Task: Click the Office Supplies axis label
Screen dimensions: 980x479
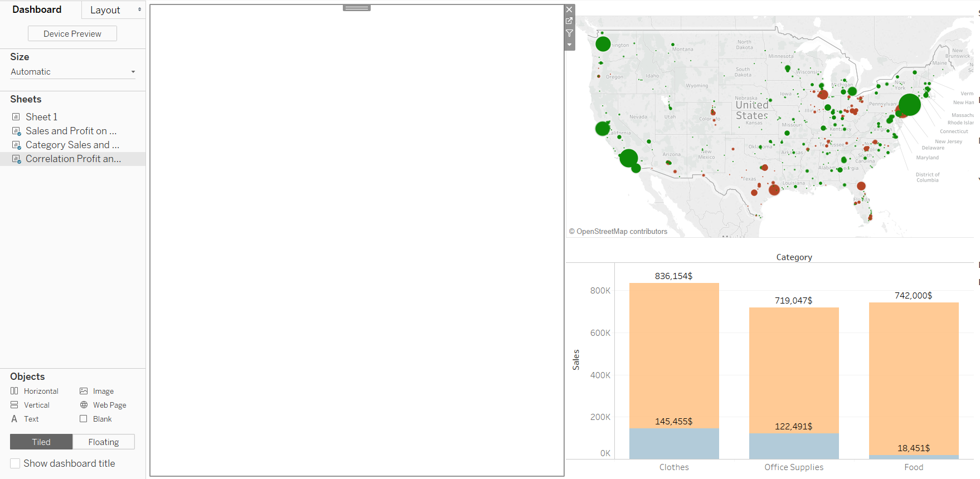Action: [794, 467]
